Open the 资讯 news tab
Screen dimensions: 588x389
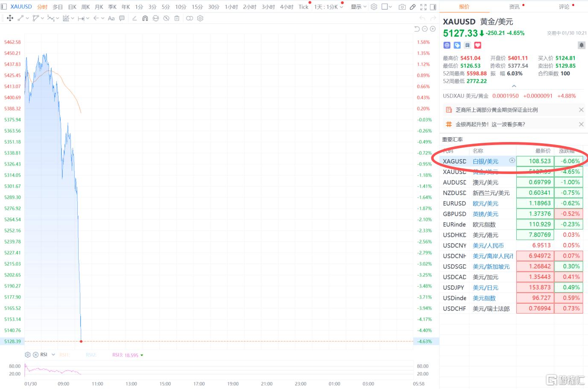click(515, 7)
